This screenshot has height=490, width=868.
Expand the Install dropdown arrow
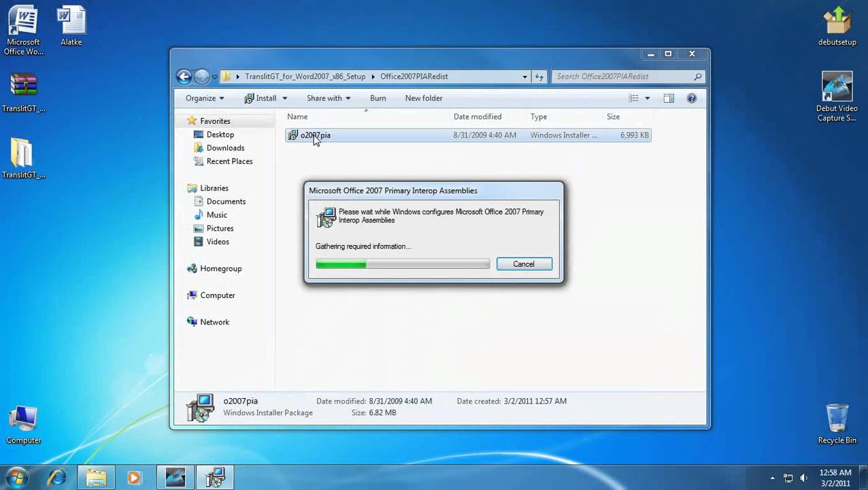(x=284, y=98)
